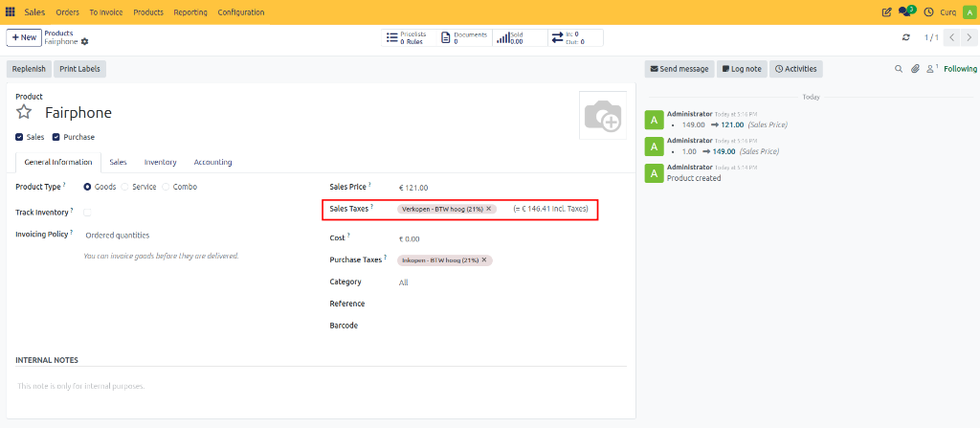The width and height of the screenshot is (980, 428).
Task: Click the Barcode input field
Action: 512,326
